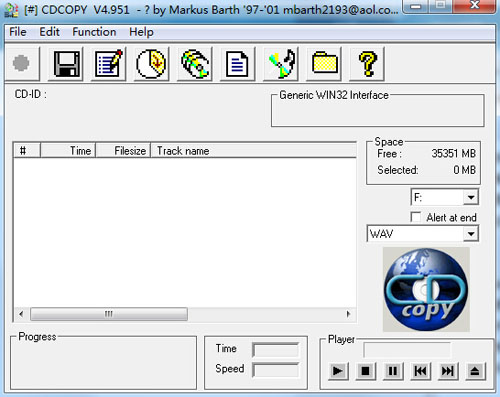This screenshot has width=500, height=397.
Task: Click the CDCOPY app icon in title bar
Action: [x=11, y=10]
